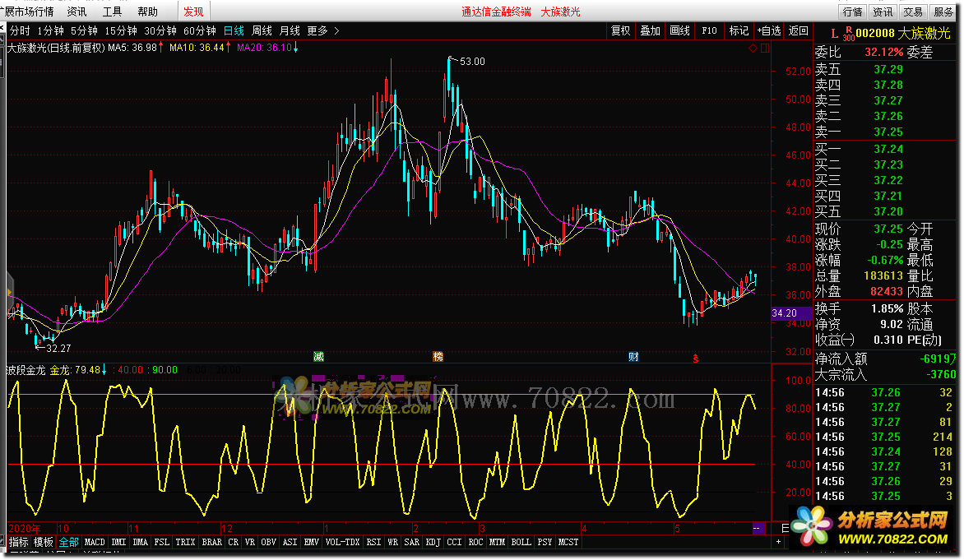The height and width of the screenshot is (560, 964).
Task: Select the 日线 daily chart
Action: pos(234,30)
